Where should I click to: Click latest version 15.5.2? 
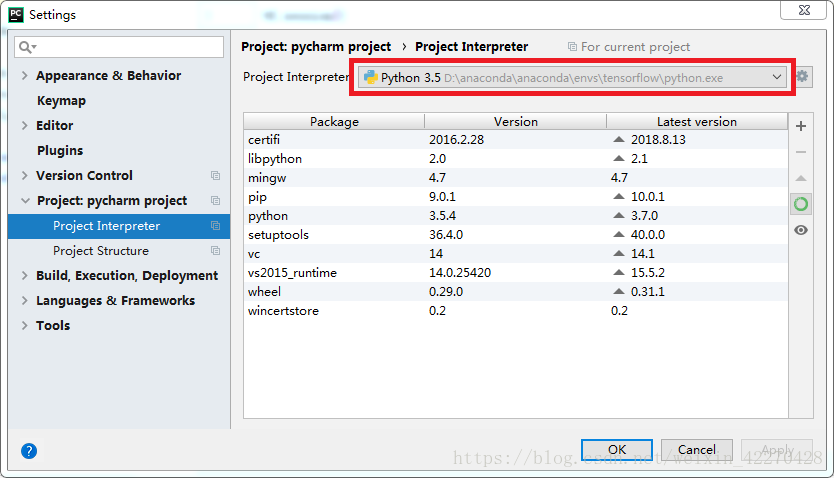point(647,273)
